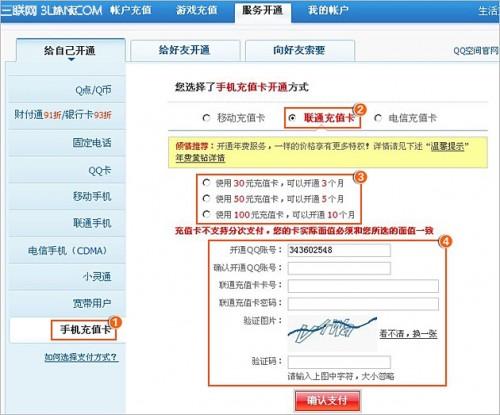Image resolution: width=500 pixels, height=415 pixels.
Task: Select the 电信充值卡 radio button
Action: click(x=378, y=118)
